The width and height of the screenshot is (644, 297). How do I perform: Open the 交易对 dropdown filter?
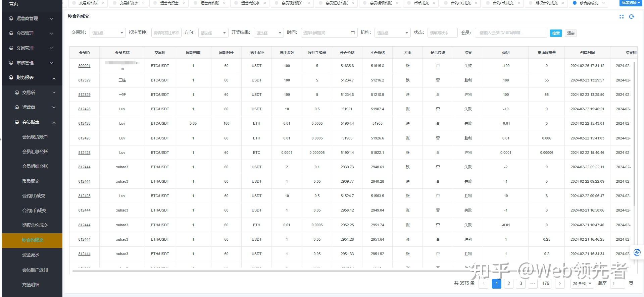107,33
